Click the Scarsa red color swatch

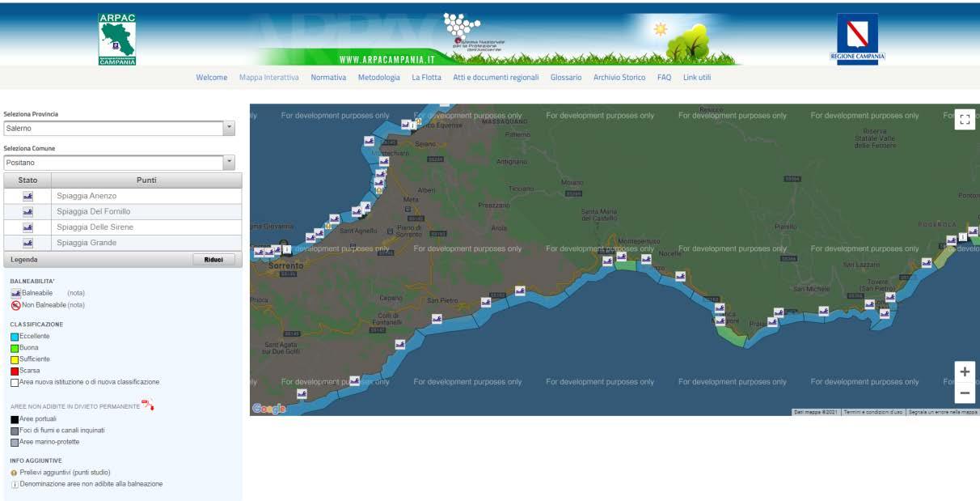tap(15, 370)
